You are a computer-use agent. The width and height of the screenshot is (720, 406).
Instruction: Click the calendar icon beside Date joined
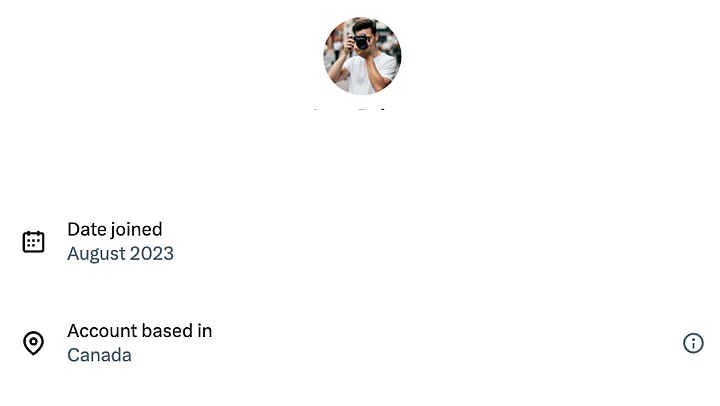[x=34, y=242]
